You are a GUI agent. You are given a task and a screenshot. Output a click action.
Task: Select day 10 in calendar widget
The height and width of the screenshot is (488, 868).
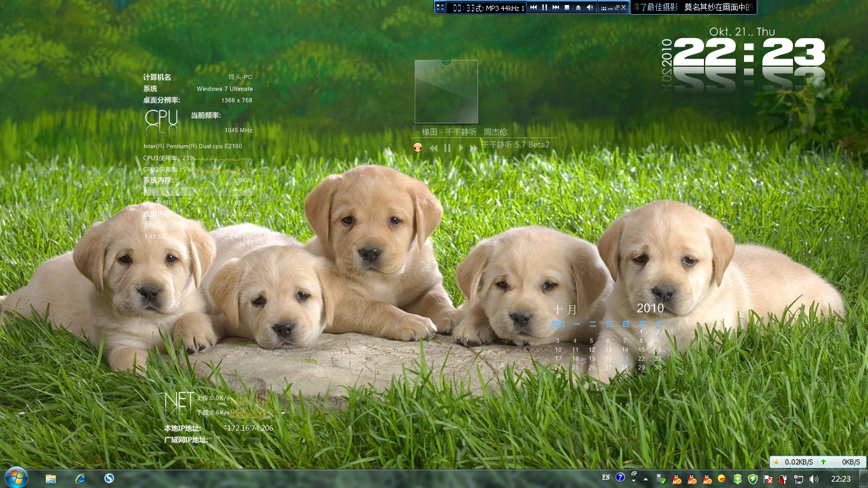click(x=558, y=350)
